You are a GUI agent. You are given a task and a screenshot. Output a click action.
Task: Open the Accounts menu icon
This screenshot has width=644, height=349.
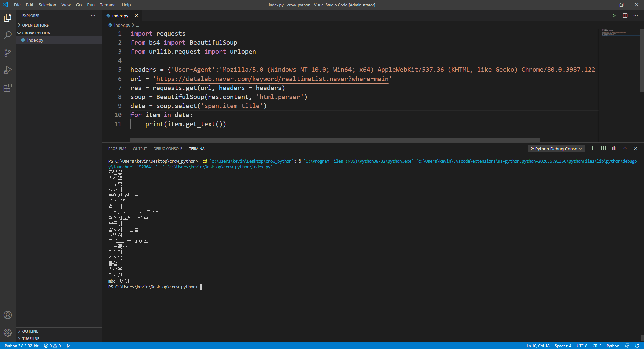click(x=8, y=315)
